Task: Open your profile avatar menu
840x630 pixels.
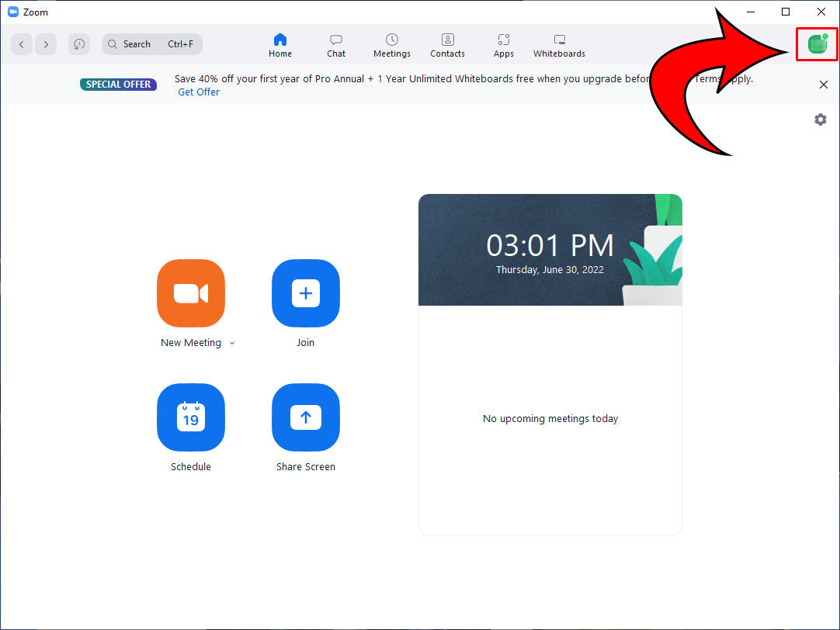Action: tap(816, 44)
